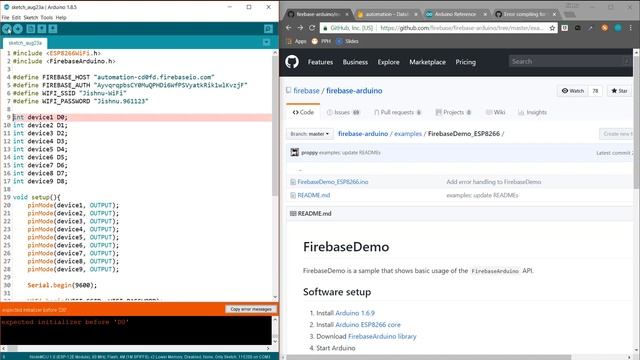Click the line 'int device9 D8;'
The height and width of the screenshot is (360, 640).
[40, 181]
